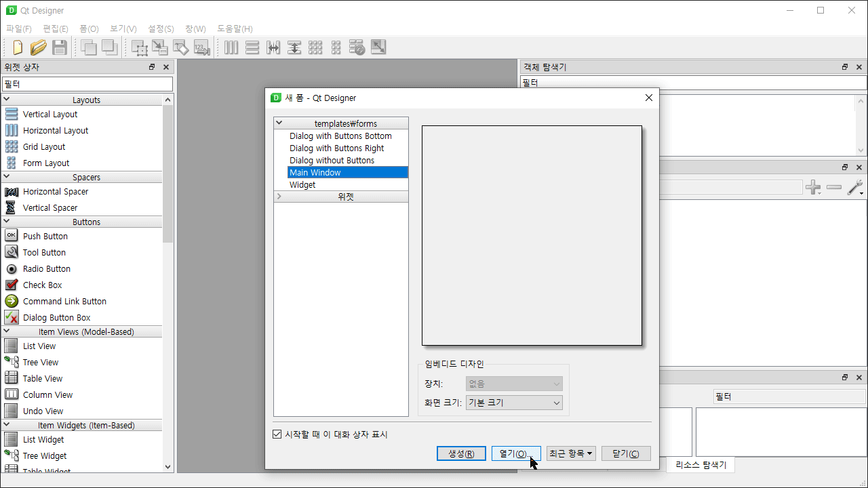Click the resource add plus icon
The width and height of the screenshot is (868, 488).
[x=813, y=188]
